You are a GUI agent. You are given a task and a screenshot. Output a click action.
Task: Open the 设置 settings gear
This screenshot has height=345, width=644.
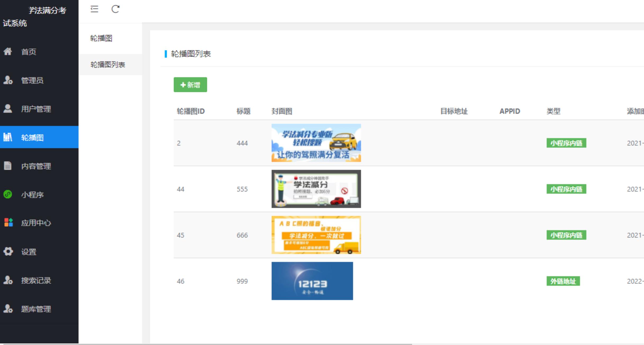tap(29, 252)
